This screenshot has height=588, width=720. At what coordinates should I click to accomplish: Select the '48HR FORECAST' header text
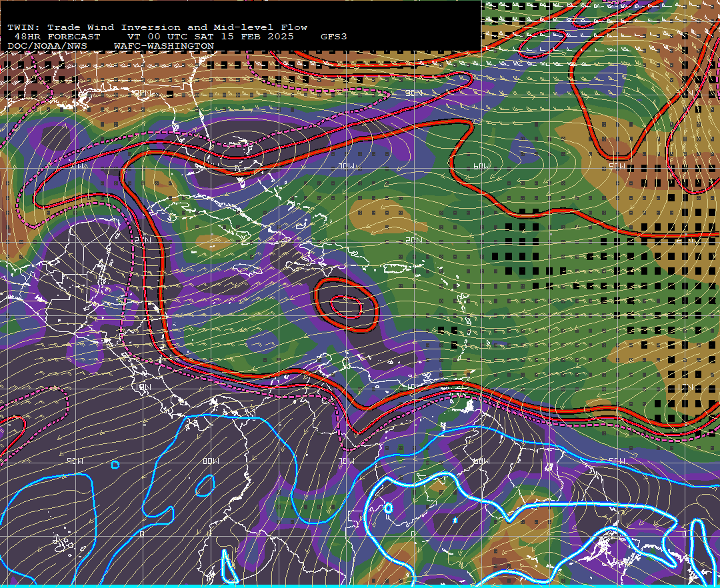(x=57, y=37)
